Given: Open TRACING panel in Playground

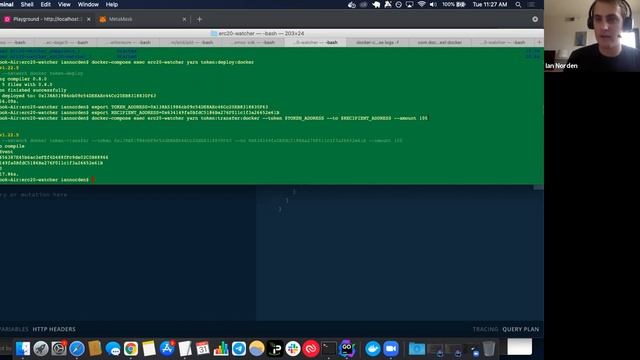Looking at the screenshot, I should [485, 329].
